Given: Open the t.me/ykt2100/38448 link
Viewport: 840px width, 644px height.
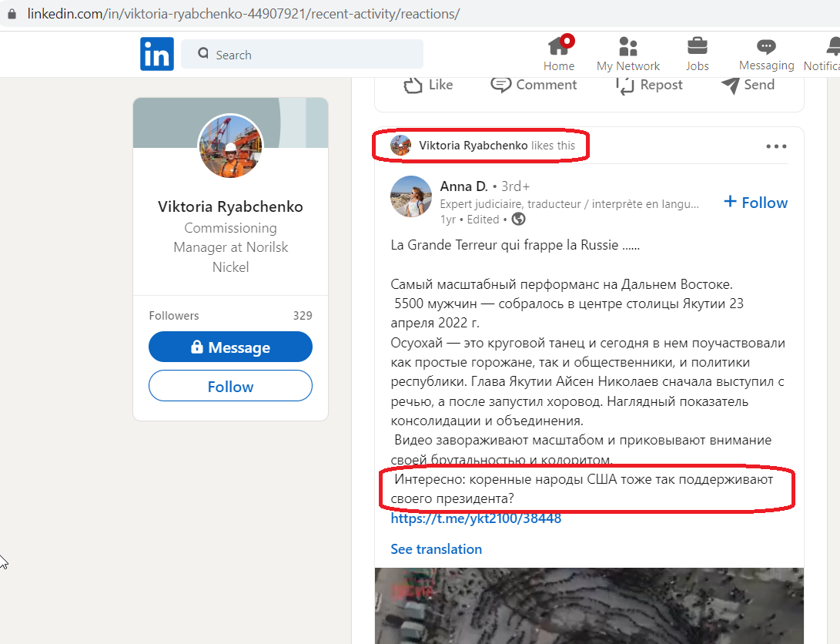Looking at the screenshot, I should [x=476, y=518].
